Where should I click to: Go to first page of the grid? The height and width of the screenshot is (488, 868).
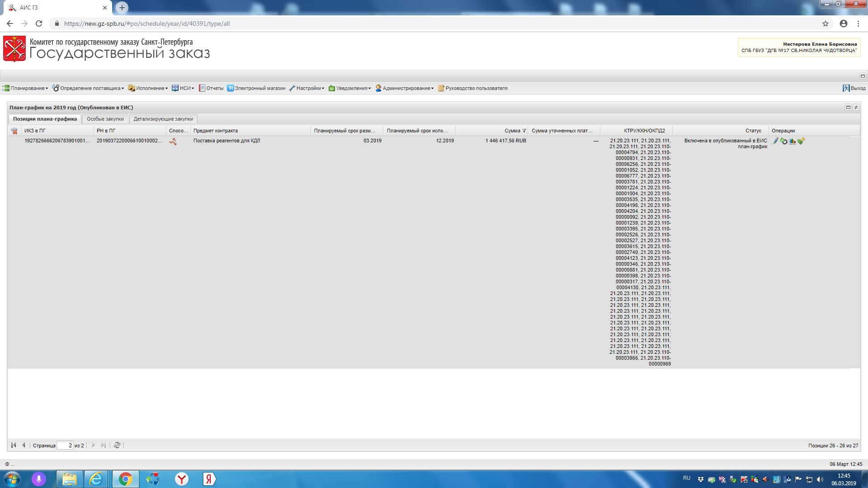click(x=14, y=445)
